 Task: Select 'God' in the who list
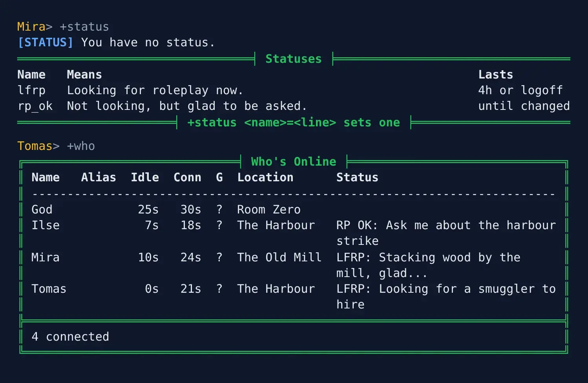coord(42,210)
